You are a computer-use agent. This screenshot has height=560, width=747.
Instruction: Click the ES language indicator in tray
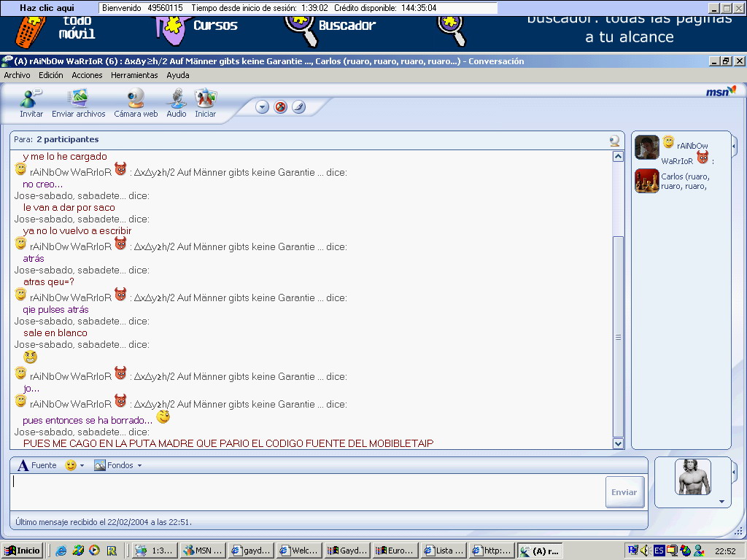(659, 551)
